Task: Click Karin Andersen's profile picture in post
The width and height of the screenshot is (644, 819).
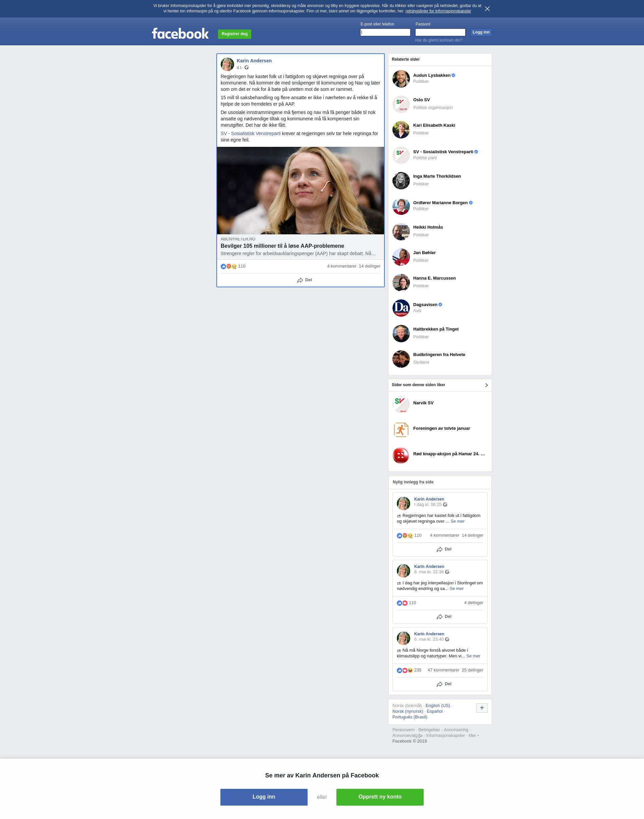Action: 227,64
